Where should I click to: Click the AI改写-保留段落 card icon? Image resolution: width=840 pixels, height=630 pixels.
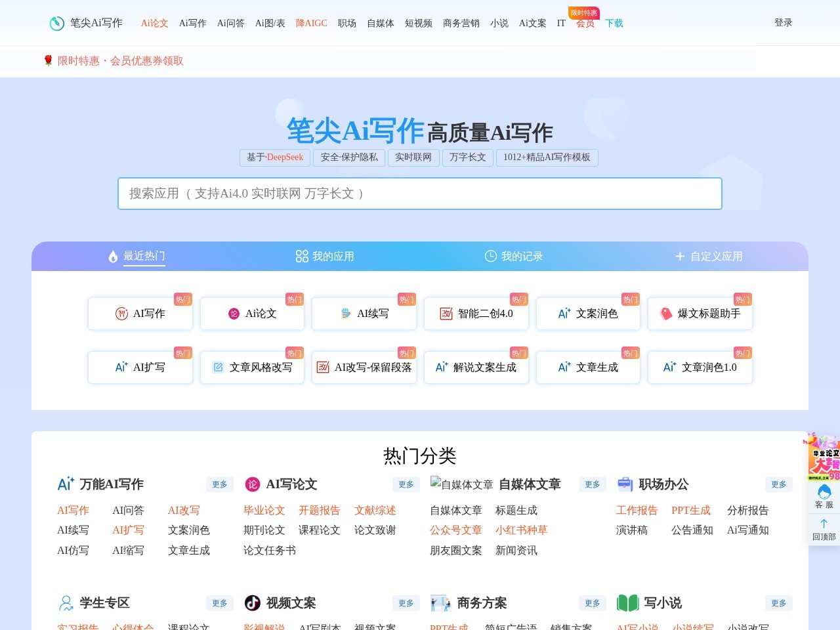click(323, 367)
